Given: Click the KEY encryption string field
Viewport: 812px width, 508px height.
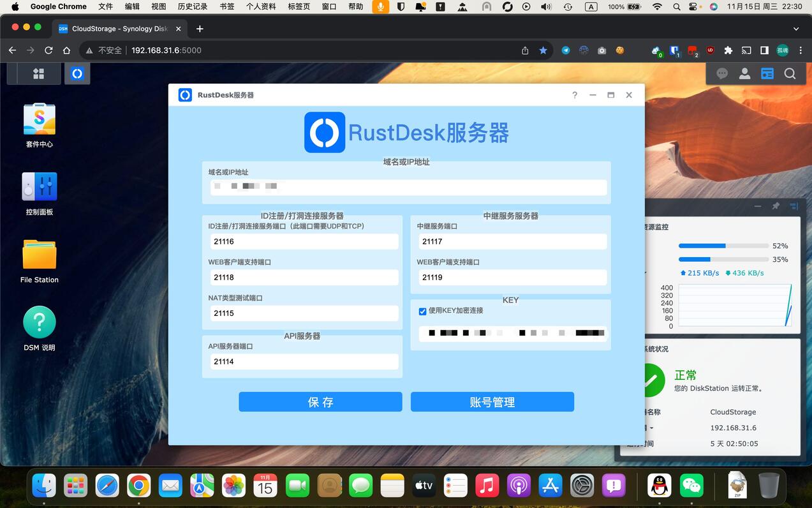Looking at the screenshot, I should [512, 333].
